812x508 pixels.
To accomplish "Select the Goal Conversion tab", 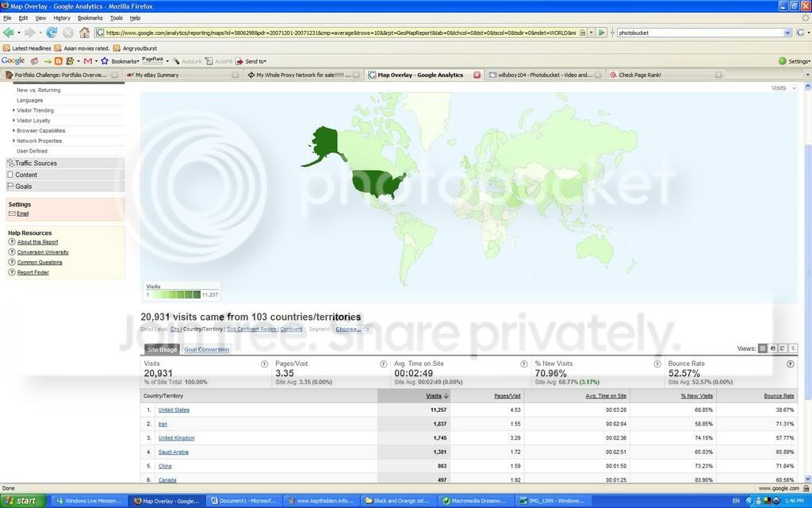I will [207, 350].
